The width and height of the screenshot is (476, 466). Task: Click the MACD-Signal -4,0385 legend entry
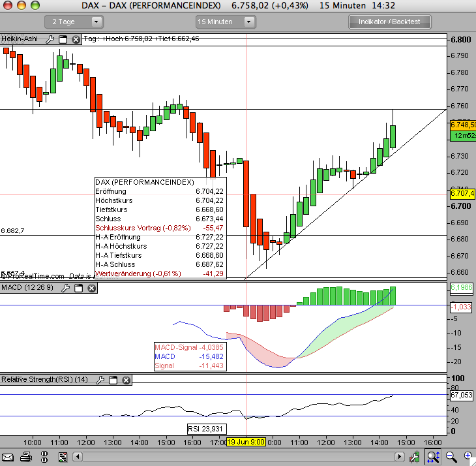pos(189,347)
